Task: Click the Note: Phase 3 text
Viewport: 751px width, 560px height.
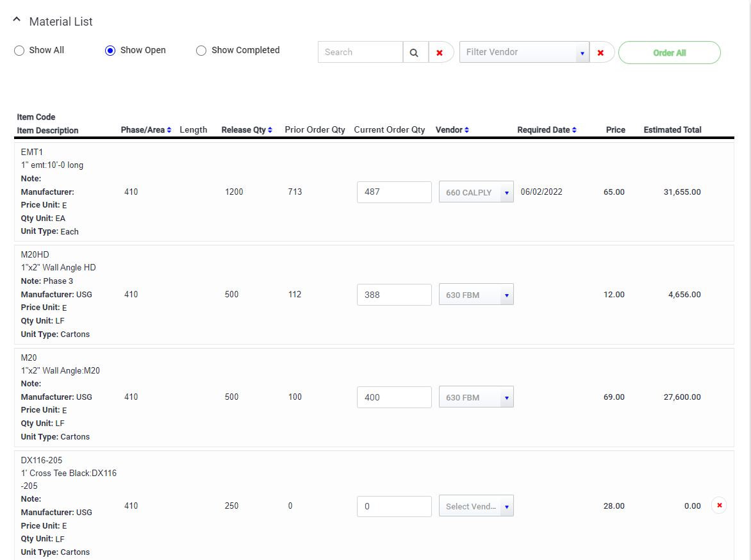Action: point(47,281)
